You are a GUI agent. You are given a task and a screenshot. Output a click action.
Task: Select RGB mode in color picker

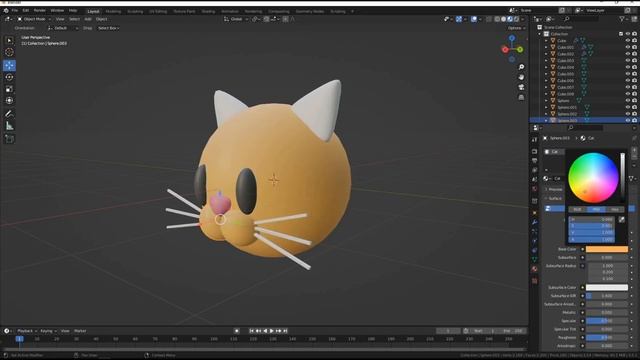pyautogui.click(x=577, y=209)
